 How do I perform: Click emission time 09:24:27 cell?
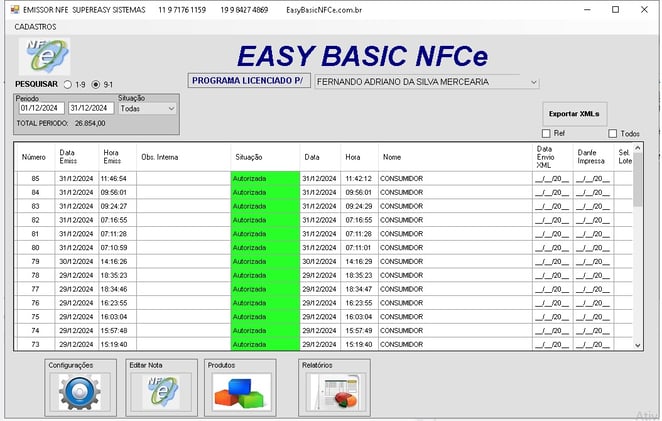tap(117, 206)
